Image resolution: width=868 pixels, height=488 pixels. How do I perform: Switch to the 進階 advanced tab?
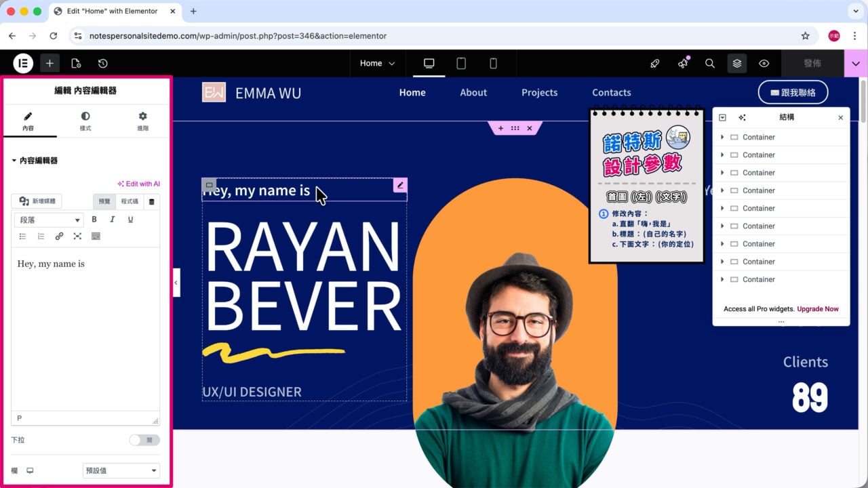142,121
